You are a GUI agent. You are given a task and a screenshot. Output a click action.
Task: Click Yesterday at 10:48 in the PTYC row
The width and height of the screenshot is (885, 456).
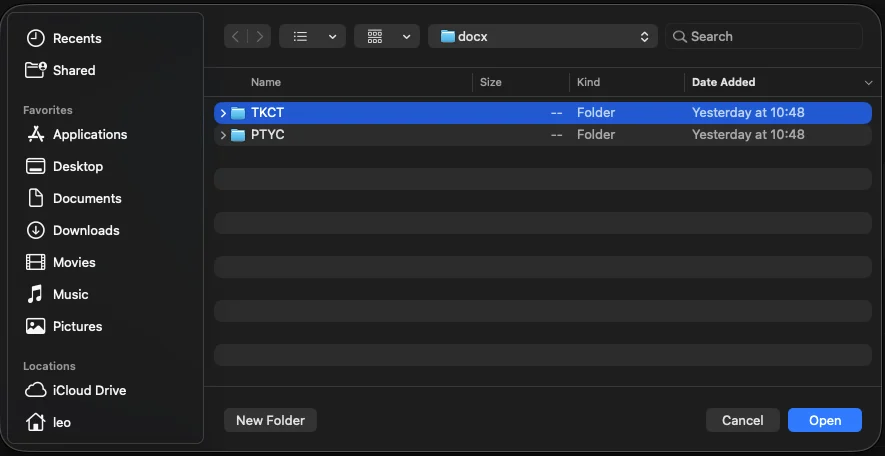click(748, 135)
